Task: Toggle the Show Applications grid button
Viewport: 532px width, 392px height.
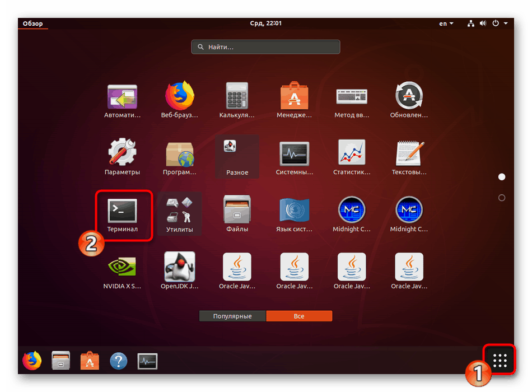Action: pyautogui.click(x=500, y=360)
